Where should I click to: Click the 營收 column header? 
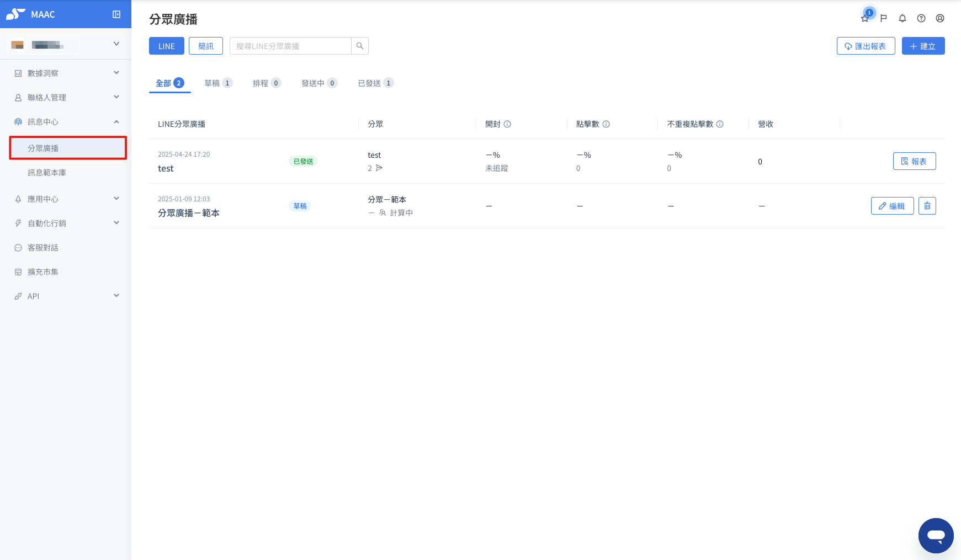pyautogui.click(x=766, y=124)
